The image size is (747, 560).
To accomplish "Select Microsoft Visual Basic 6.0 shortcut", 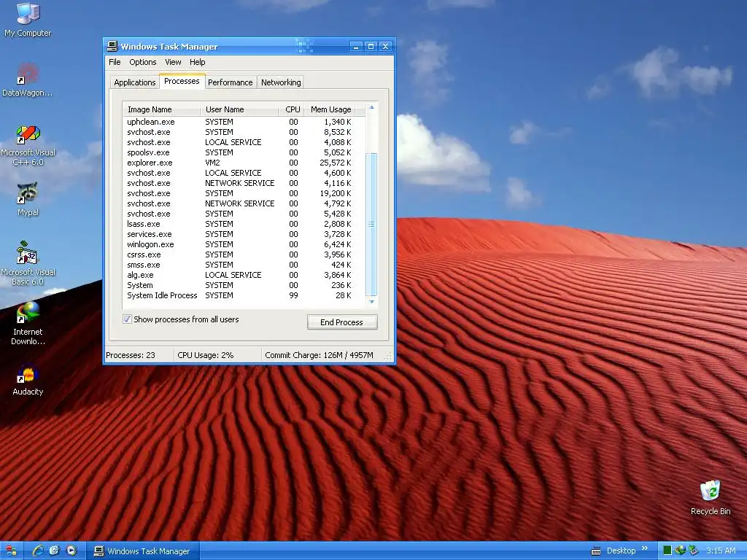I will pyautogui.click(x=28, y=263).
